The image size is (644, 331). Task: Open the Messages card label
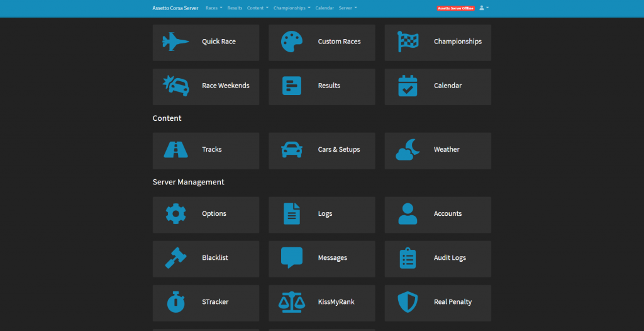pos(332,258)
